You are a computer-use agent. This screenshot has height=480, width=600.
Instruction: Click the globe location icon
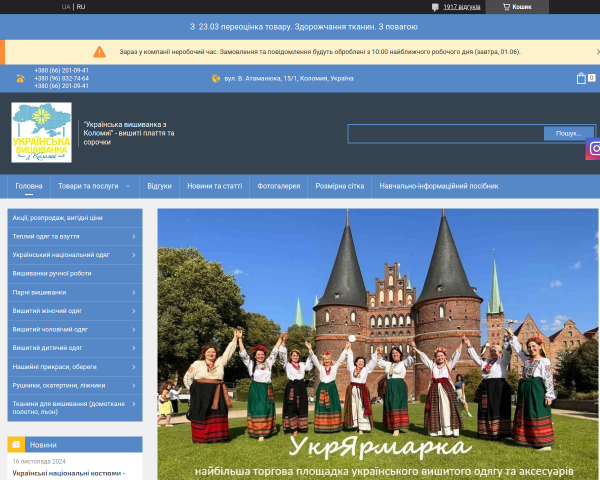216,78
